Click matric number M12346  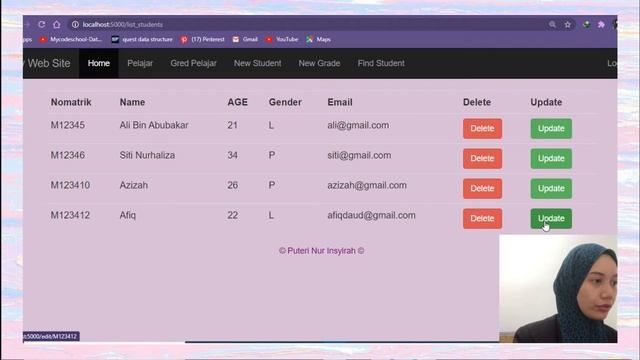coord(68,155)
